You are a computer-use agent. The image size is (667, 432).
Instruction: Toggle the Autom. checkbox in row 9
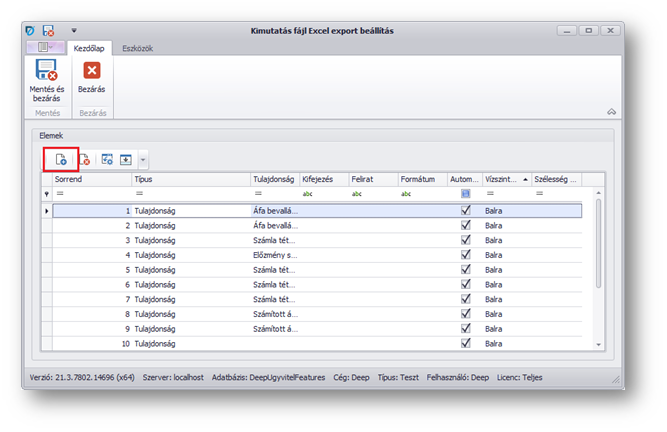pos(465,328)
